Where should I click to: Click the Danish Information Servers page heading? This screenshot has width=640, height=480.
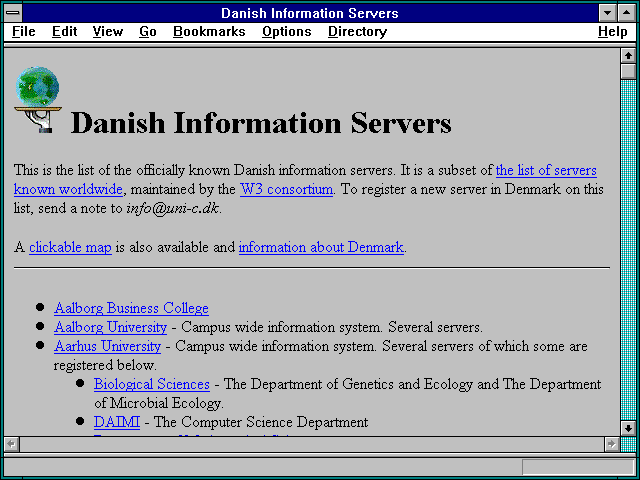[x=261, y=123]
